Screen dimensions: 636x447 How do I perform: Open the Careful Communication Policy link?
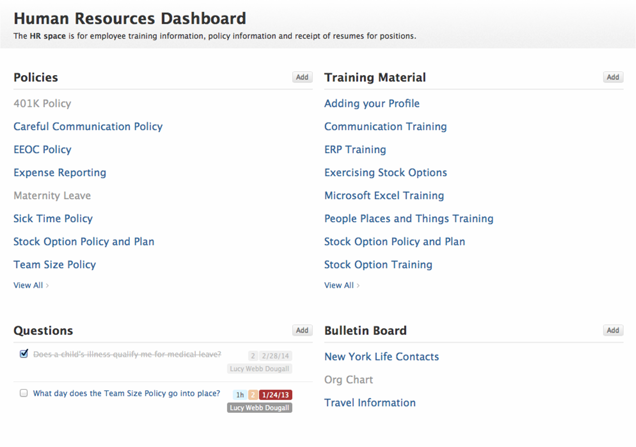88,127
